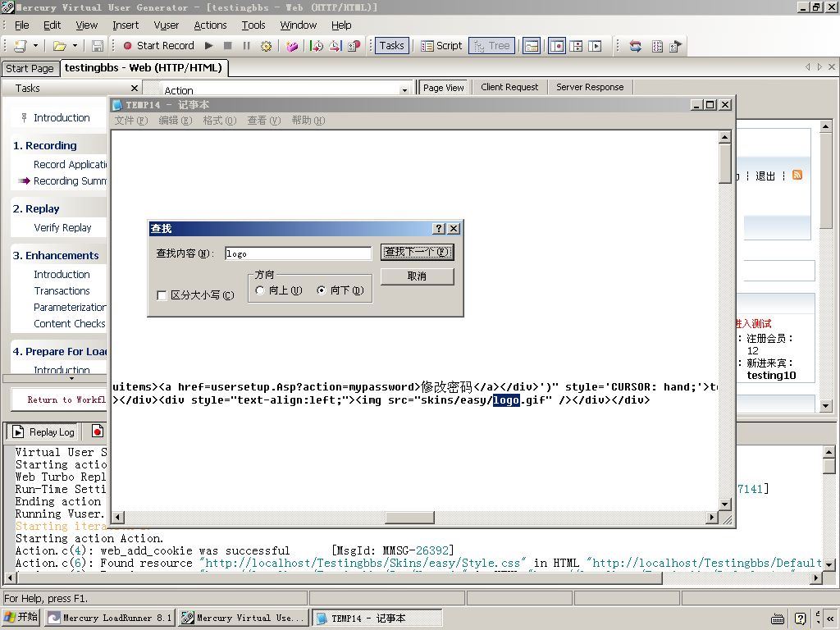The image size is (840, 630).
Task: Click the regenerate script arrows icon
Action: [x=636, y=46]
